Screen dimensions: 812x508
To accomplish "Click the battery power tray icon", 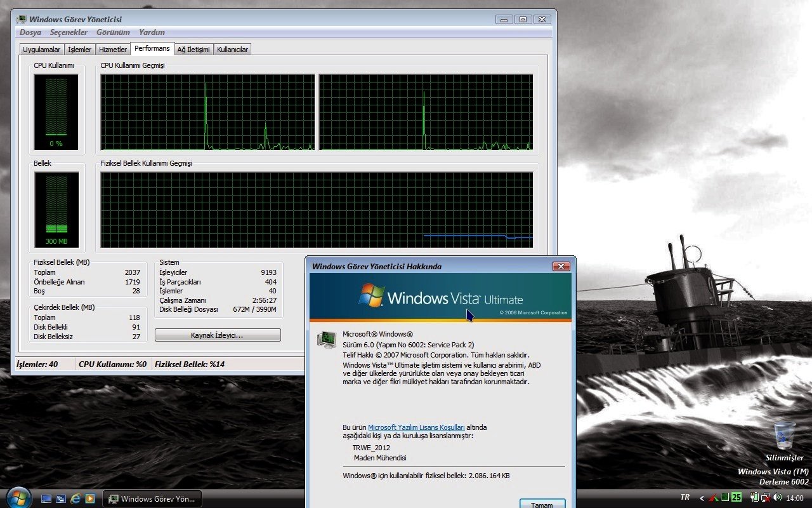I will tap(754, 497).
